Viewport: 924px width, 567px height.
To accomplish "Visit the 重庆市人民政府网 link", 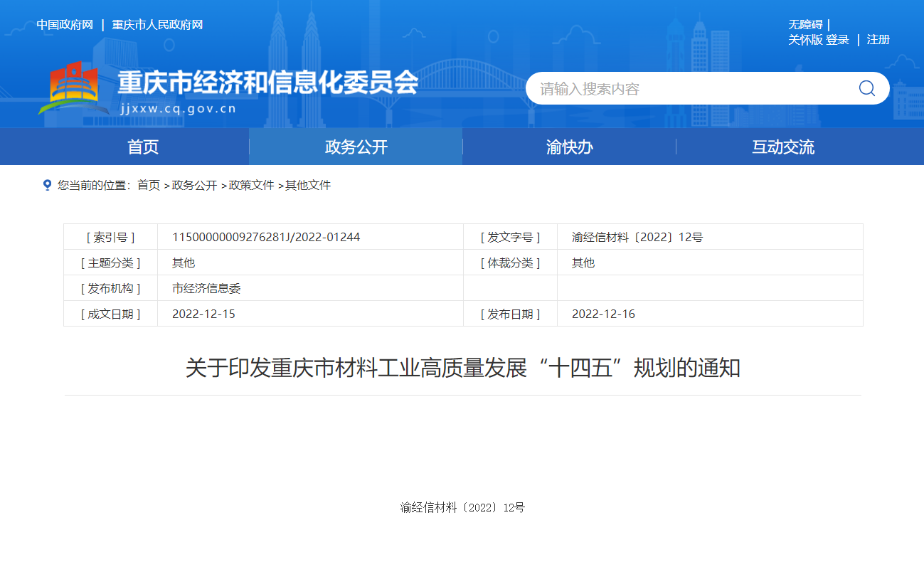I will tap(157, 25).
